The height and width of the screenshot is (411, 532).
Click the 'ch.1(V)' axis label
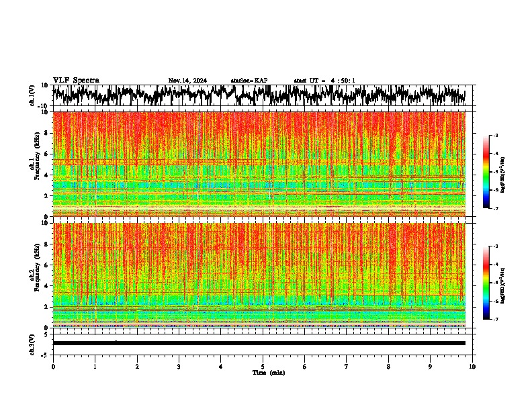coord(32,95)
